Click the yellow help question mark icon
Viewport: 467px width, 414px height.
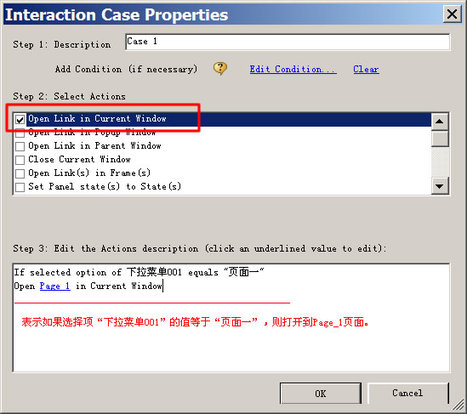pyautogui.click(x=220, y=69)
